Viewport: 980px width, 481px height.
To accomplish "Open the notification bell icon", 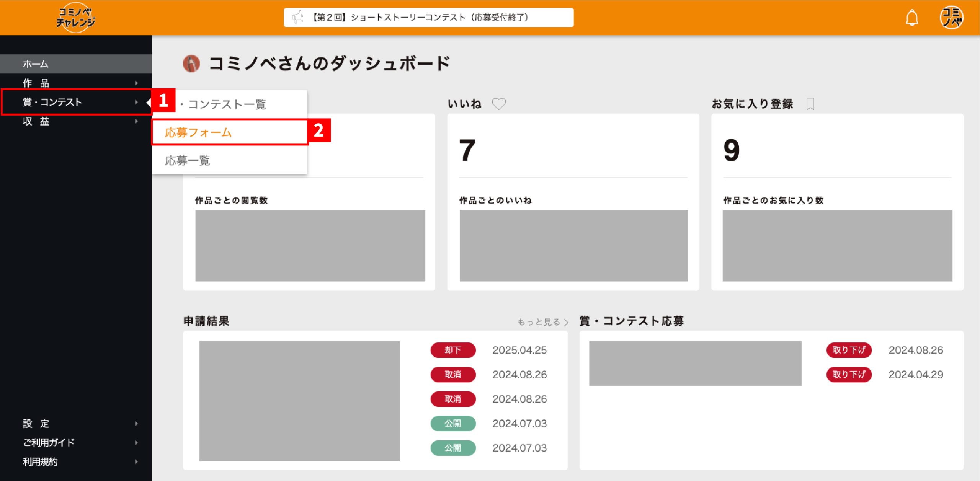I will coord(912,18).
